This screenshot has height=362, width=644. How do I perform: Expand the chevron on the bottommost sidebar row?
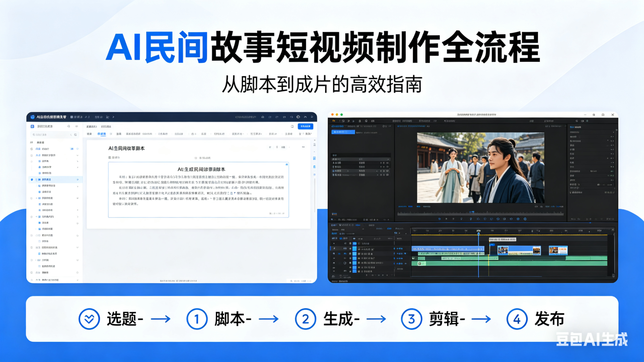(77, 280)
